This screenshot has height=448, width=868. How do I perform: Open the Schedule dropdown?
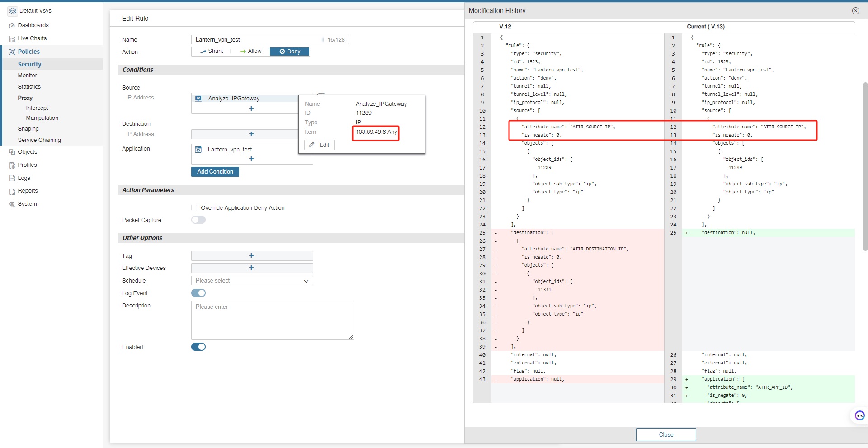[x=252, y=281]
